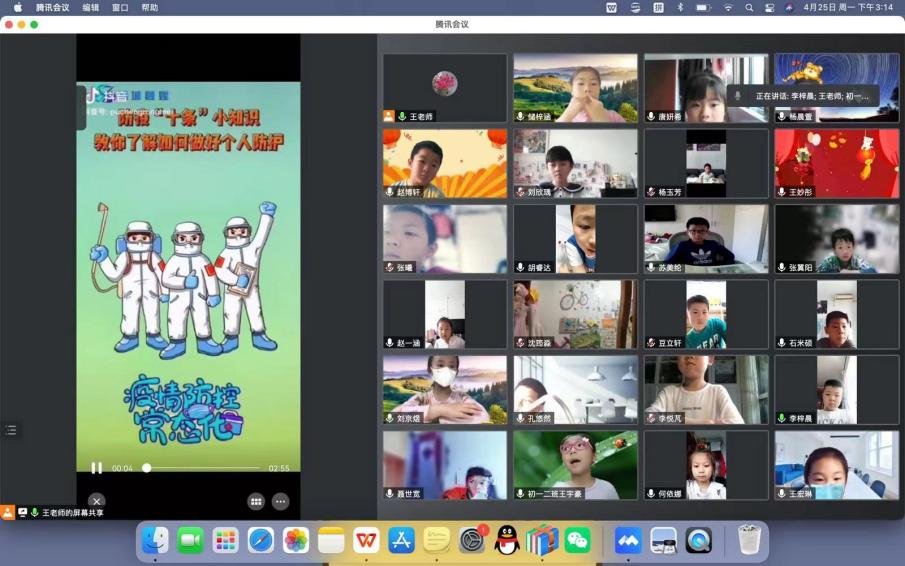Select 刘京煜's masked-girl video thumbnail
905x566 pixels.
tap(445, 390)
